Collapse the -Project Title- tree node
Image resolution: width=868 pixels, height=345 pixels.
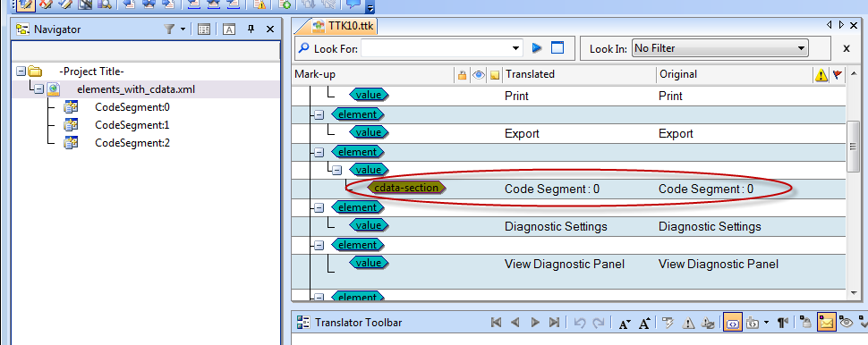(21, 72)
